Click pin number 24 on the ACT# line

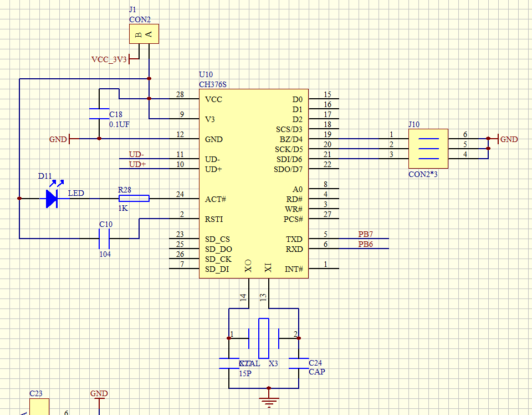pyautogui.click(x=180, y=194)
